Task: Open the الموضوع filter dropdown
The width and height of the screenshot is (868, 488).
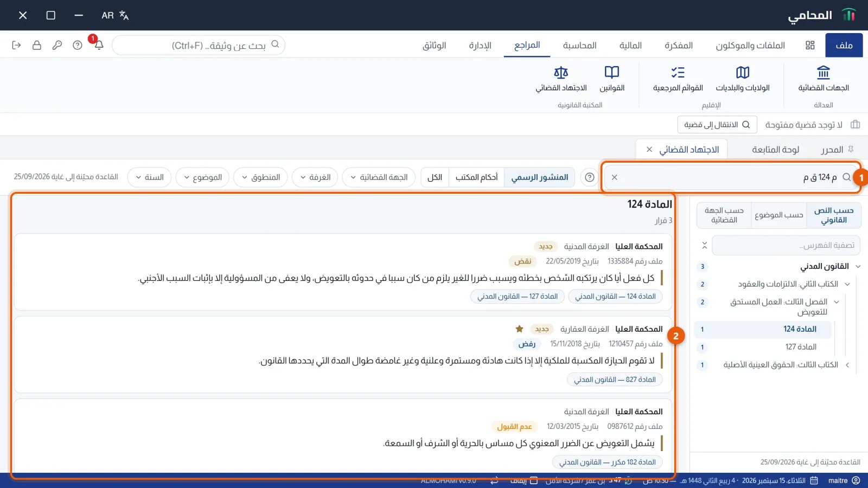Action: [202, 177]
